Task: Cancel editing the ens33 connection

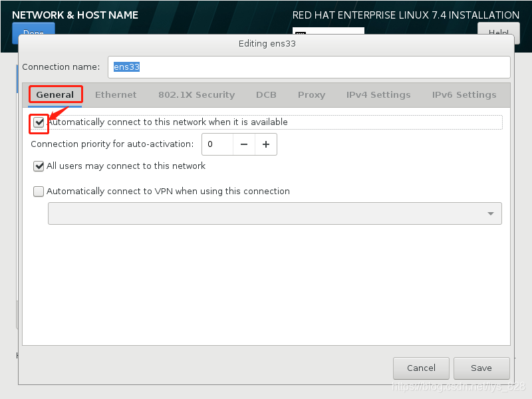Action: (x=421, y=368)
